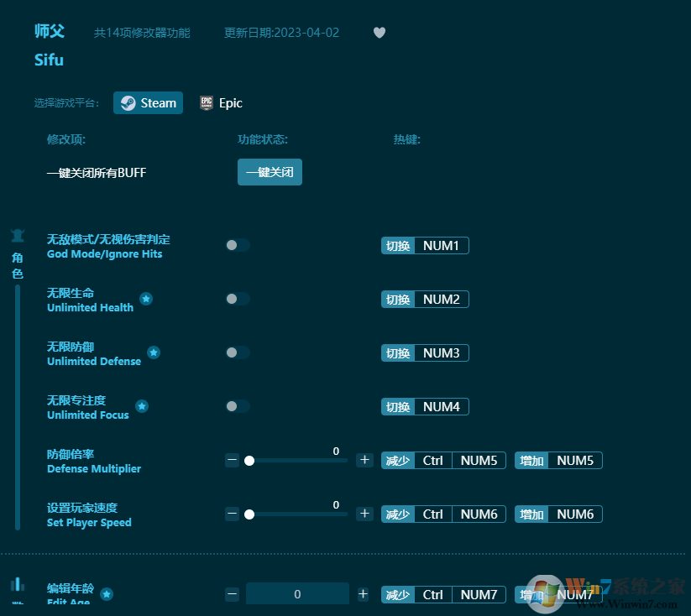Click Ctrl NUM5 decrease hotkey for Defense Multiplier

443,461
